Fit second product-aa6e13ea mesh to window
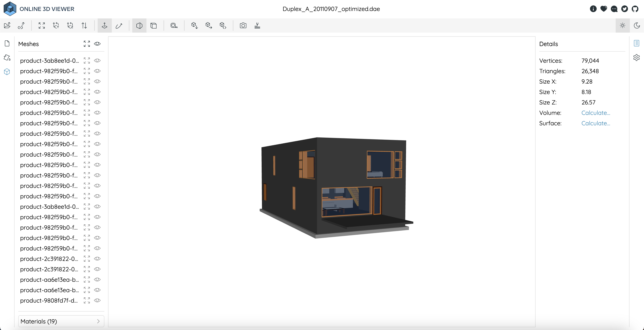This screenshot has height=330, width=644. [87, 290]
